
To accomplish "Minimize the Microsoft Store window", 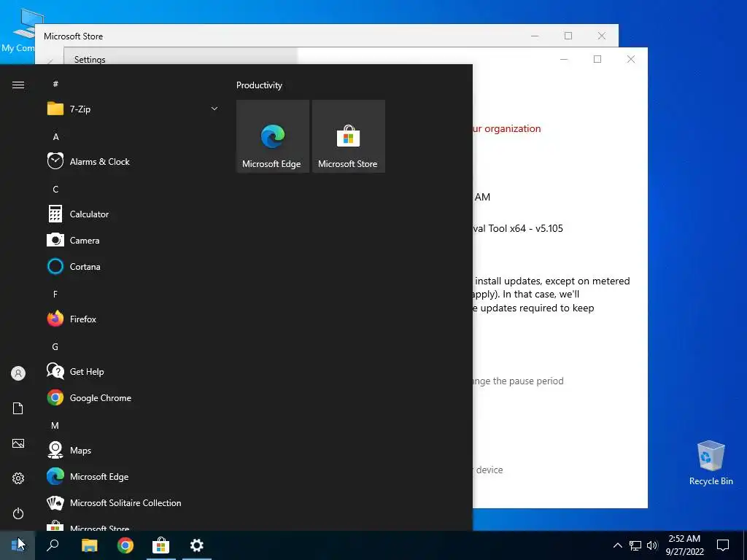I will [x=535, y=36].
